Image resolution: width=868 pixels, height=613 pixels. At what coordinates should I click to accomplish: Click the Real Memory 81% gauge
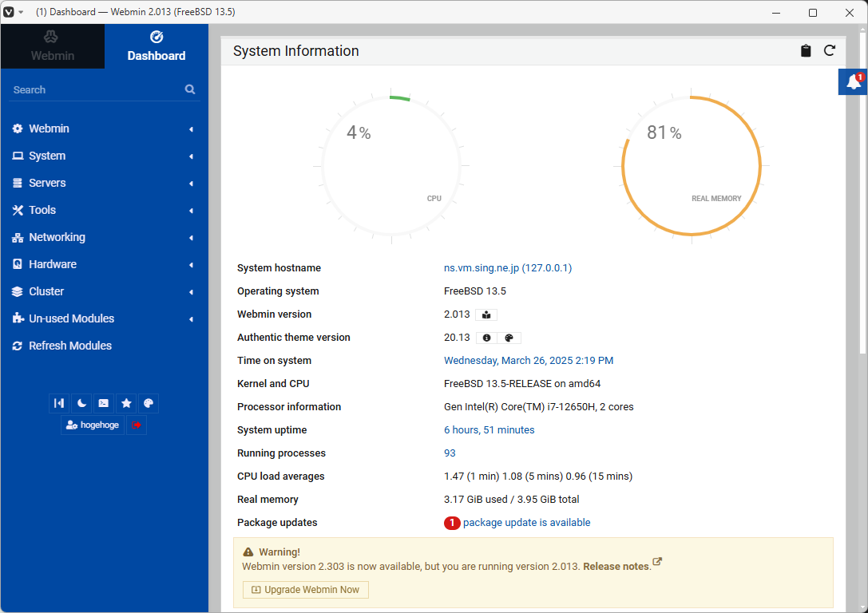point(692,166)
